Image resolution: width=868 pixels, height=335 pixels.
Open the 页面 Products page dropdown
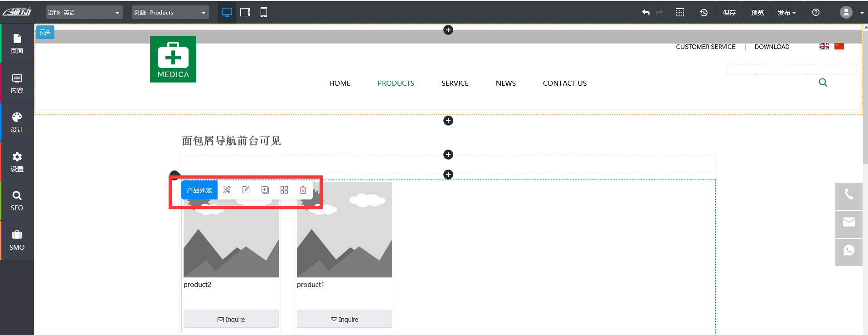click(170, 13)
